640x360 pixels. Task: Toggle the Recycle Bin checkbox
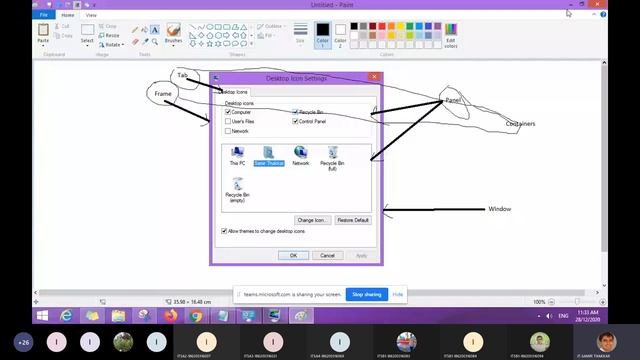(295, 111)
